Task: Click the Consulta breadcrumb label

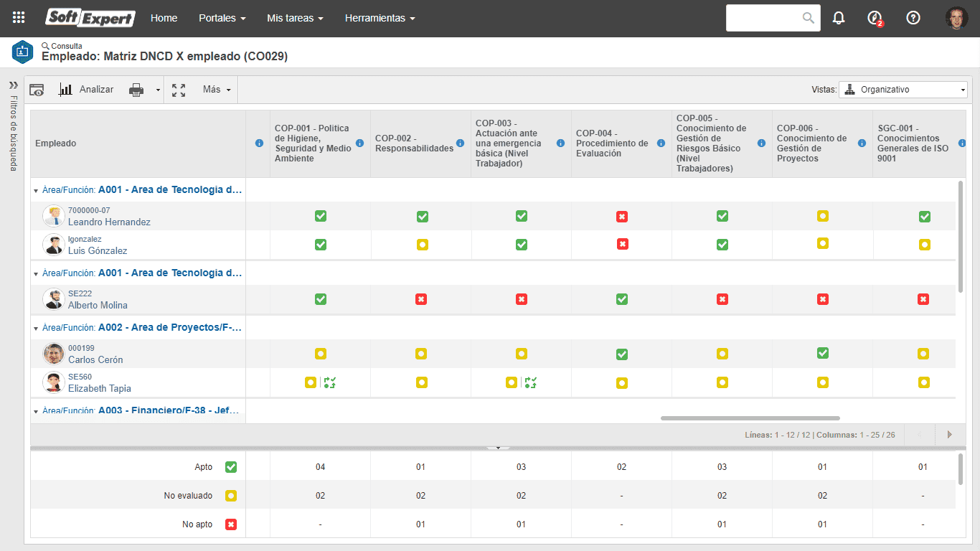Action: tap(67, 46)
